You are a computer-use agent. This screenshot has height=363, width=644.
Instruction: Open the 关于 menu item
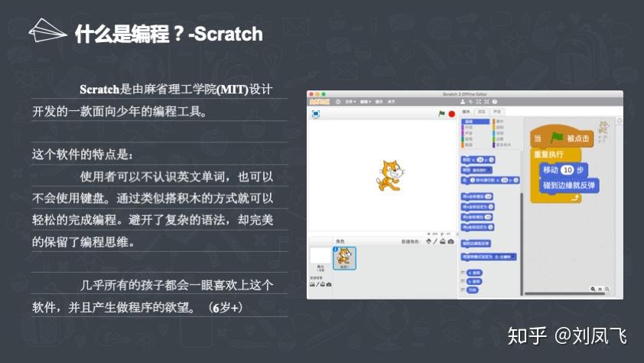391,102
